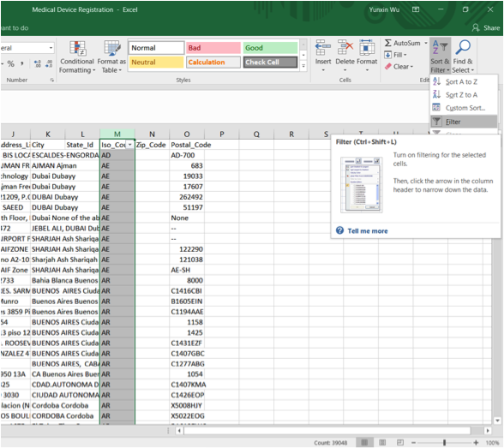Image resolution: width=504 pixels, height=448 pixels.
Task: Click the 100% zoom level
Action: pyautogui.click(x=492, y=443)
